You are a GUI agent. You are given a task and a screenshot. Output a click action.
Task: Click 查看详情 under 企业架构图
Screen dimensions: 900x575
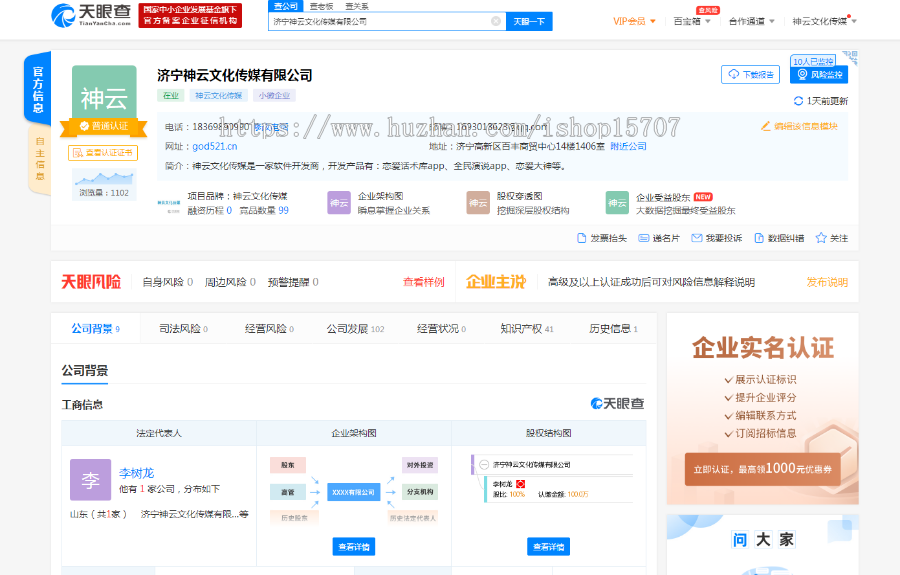[354, 547]
